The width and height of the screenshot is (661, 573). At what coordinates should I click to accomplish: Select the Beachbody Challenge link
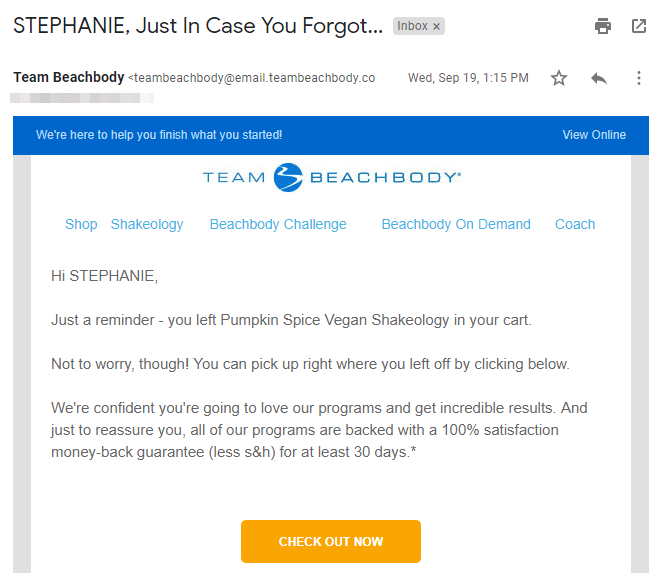click(278, 224)
